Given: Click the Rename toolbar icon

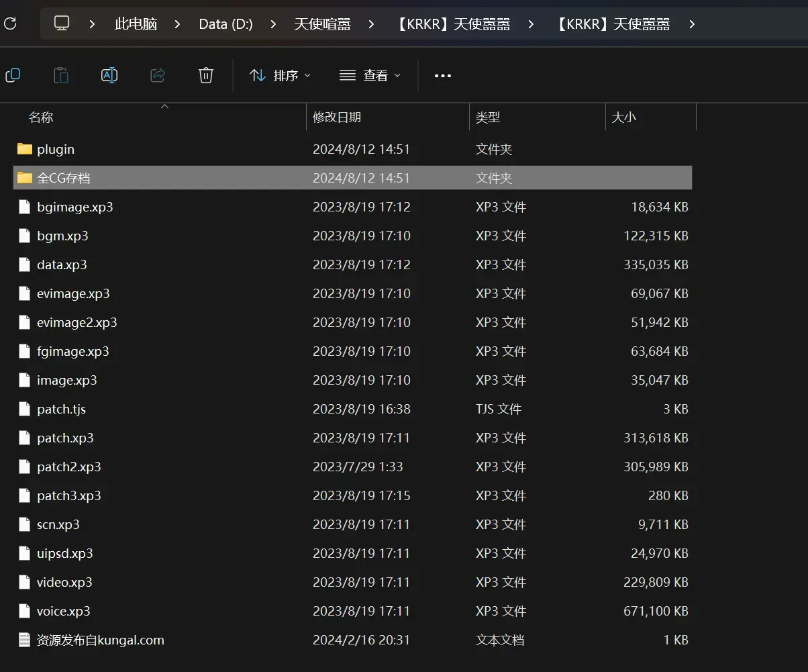Looking at the screenshot, I should point(109,75).
